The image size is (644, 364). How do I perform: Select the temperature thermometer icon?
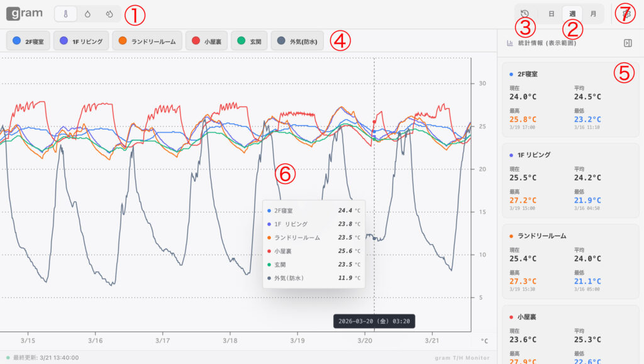(x=66, y=14)
